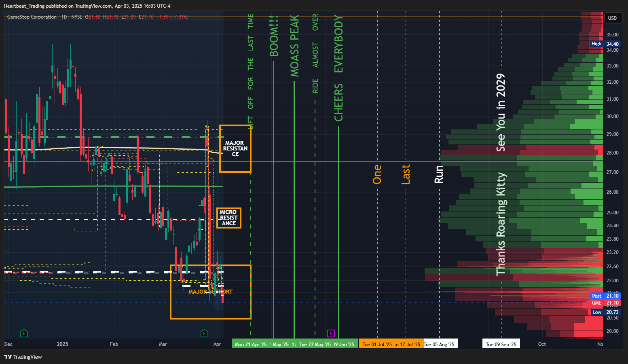Viewport: 628px width, 364px height.
Task: Click the See You in 2029 text
Action: click(x=501, y=112)
